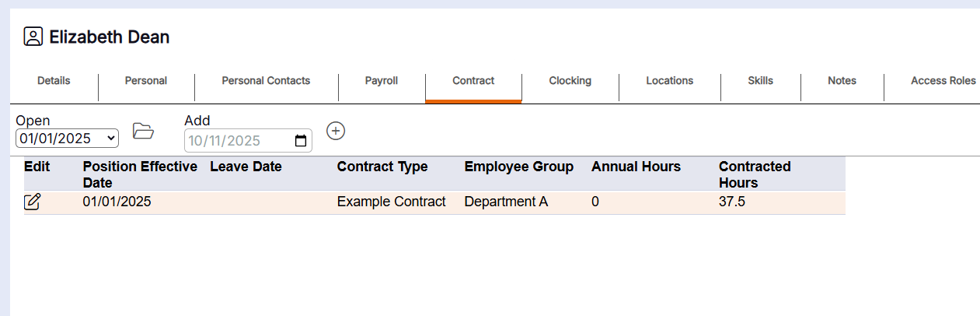
Task: Expand the Open date dropdown
Action: [x=67, y=139]
